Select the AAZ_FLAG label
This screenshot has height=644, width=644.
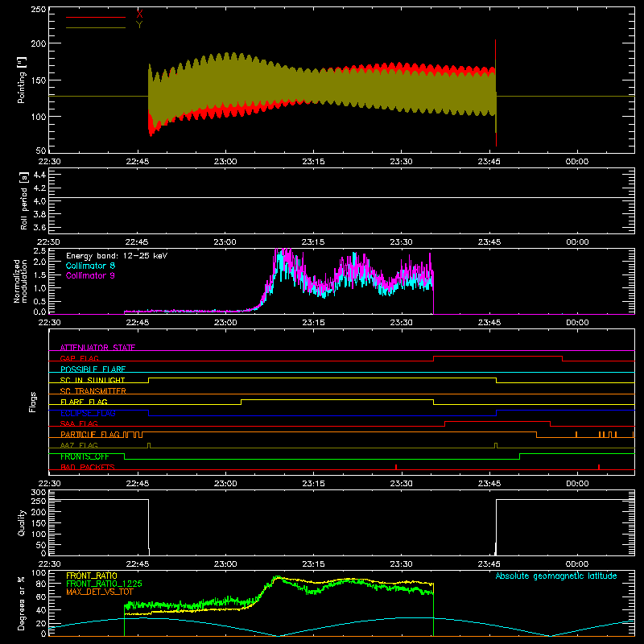coord(79,445)
